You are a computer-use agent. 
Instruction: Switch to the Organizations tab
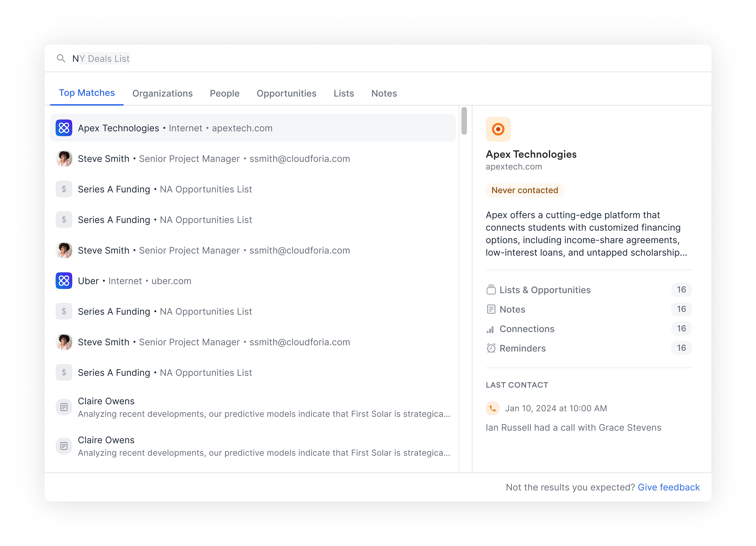tap(162, 93)
